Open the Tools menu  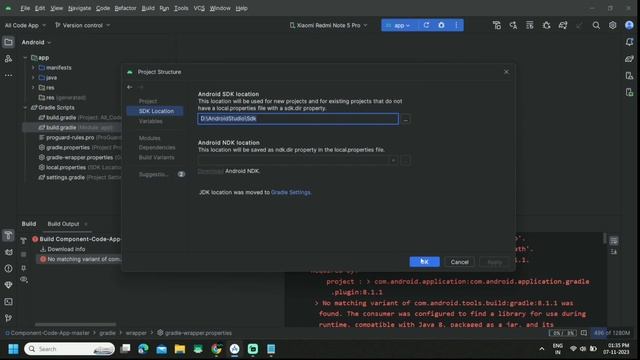point(181,8)
